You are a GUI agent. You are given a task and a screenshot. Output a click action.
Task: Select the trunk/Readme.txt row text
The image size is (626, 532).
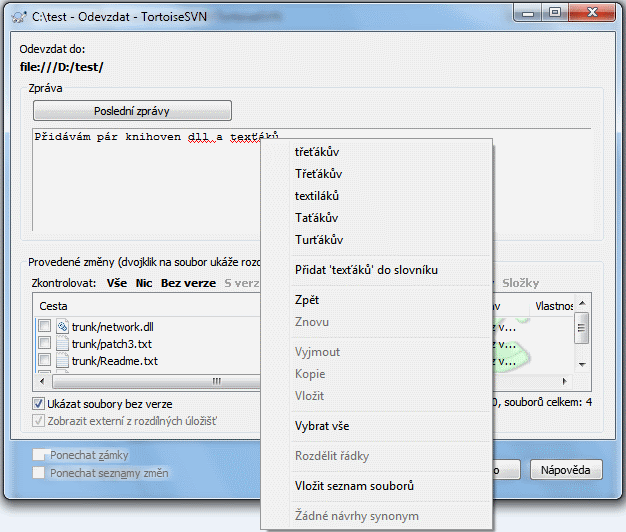(x=115, y=361)
